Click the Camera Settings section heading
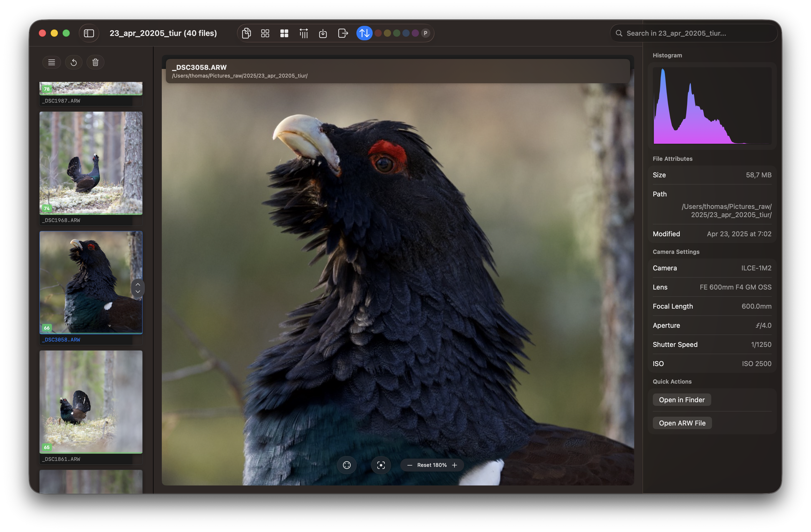The height and width of the screenshot is (532, 811). pyautogui.click(x=676, y=252)
